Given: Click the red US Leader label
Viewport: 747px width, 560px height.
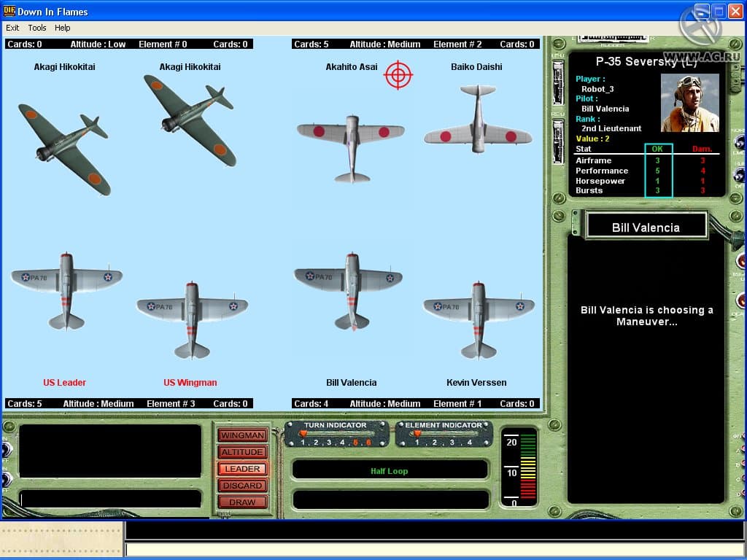Looking at the screenshot, I should [64, 382].
